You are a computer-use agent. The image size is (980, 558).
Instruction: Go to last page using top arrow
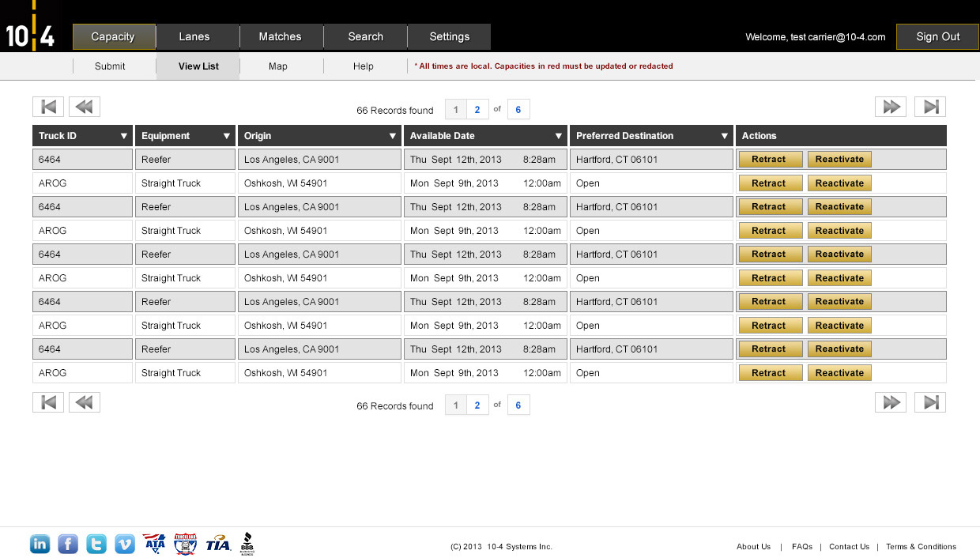(x=930, y=107)
